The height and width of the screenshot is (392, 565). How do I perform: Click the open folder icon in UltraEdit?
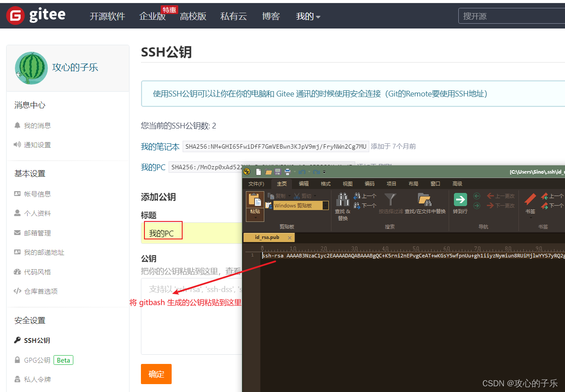(269, 171)
